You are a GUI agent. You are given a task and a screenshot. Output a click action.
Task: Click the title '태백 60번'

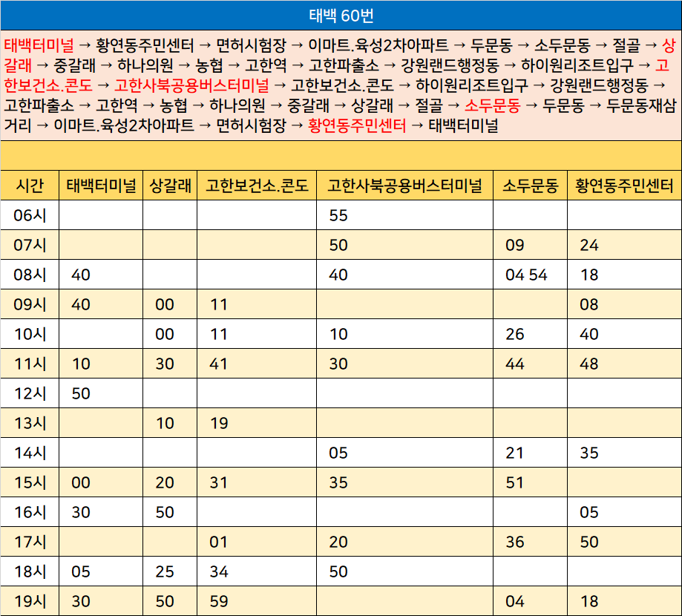pos(341,16)
